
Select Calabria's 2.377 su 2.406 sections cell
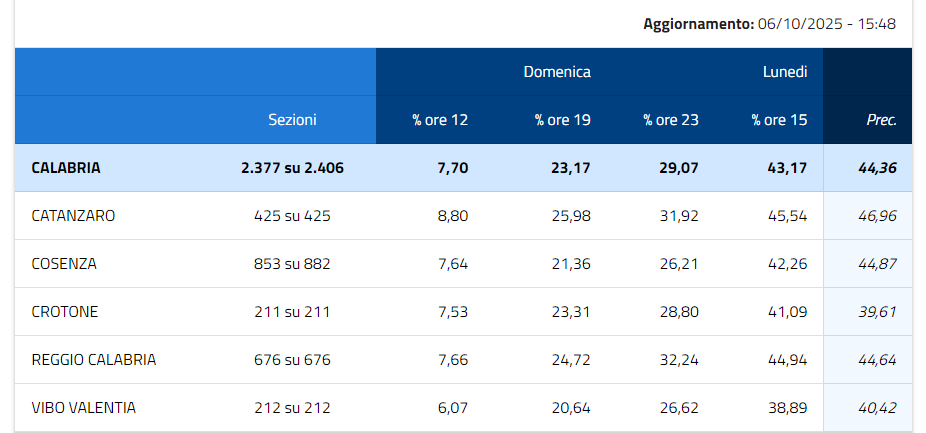(x=292, y=168)
